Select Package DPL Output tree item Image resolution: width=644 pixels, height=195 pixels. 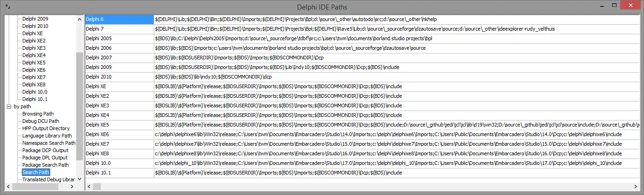pos(45,158)
